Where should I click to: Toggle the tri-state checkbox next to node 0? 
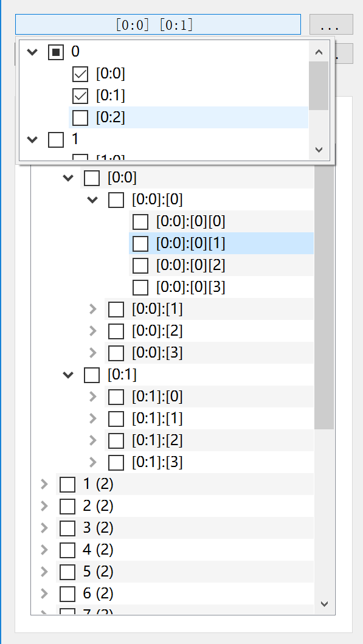tap(57, 52)
